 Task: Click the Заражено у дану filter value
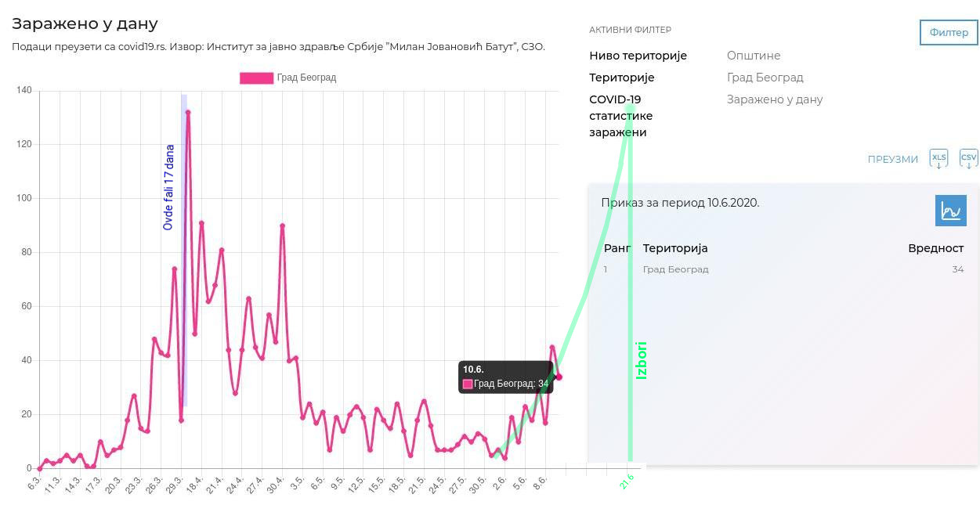point(774,99)
